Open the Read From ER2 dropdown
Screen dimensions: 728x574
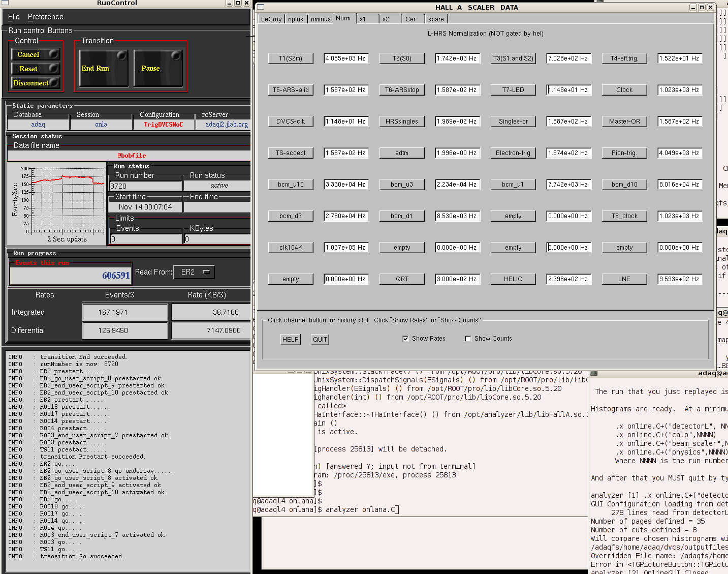click(194, 272)
